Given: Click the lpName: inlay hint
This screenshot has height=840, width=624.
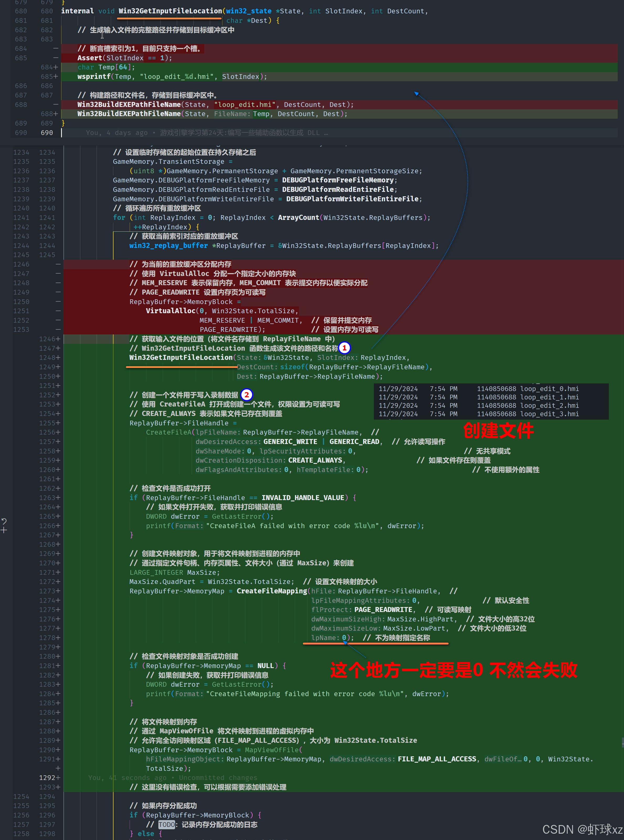Looking at the screenshot, I should tap(325, 638).
